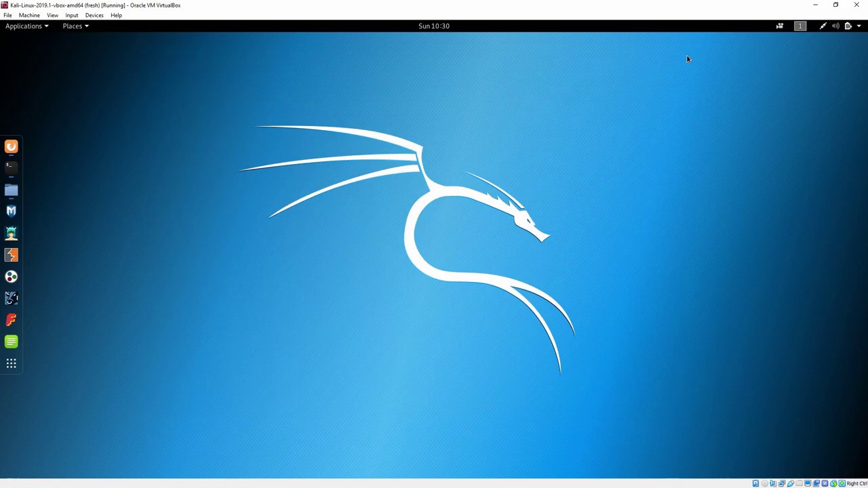The height and width of the screenshot is (488, 868).
Task: Open VirtualBox Machine menu
Action: pos(29,15)
